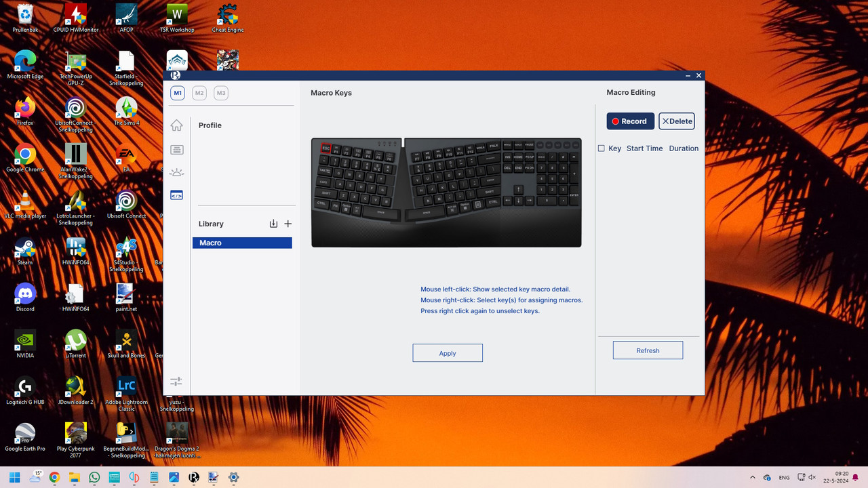Image resolution: width=868 pixels, height=488 pixels.
Task: Start recording with the Record button
Action: (x=631, y=121)
